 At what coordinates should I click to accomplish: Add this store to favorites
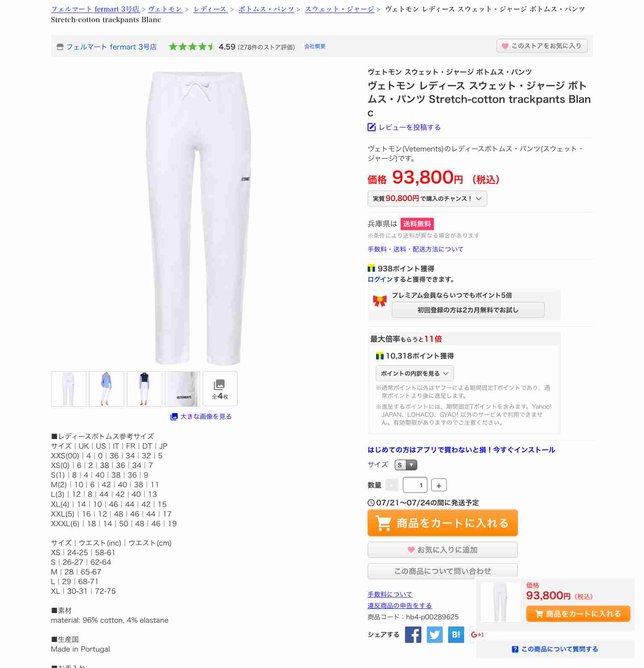(x=542, y=46)
